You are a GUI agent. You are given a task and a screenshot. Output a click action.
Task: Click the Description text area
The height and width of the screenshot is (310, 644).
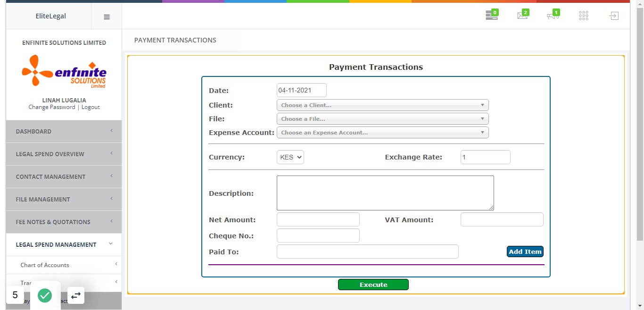(385, 193)
